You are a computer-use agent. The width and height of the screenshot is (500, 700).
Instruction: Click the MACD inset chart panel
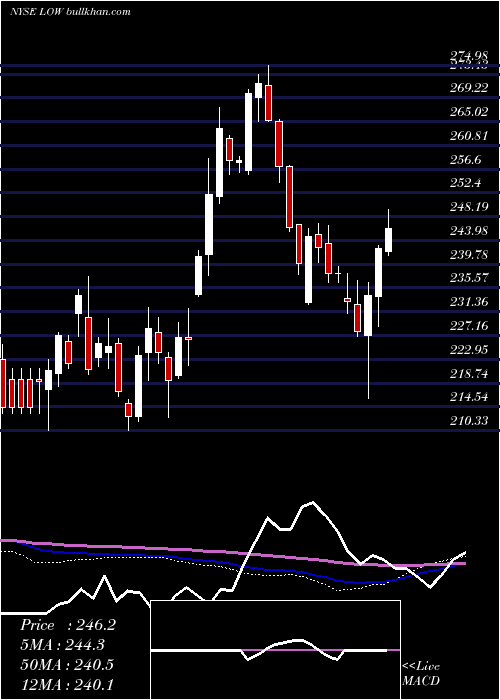[276, 650]
